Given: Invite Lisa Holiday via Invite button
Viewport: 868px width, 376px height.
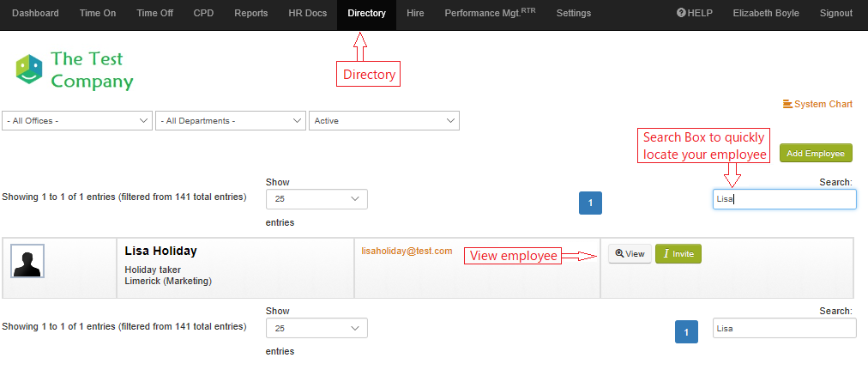Looking at the screenshot, I should [x=678, y=254].
